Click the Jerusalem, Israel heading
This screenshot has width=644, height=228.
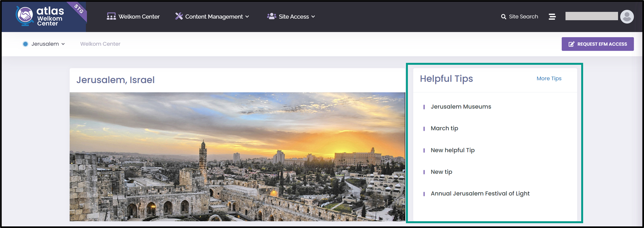[115, 80]
